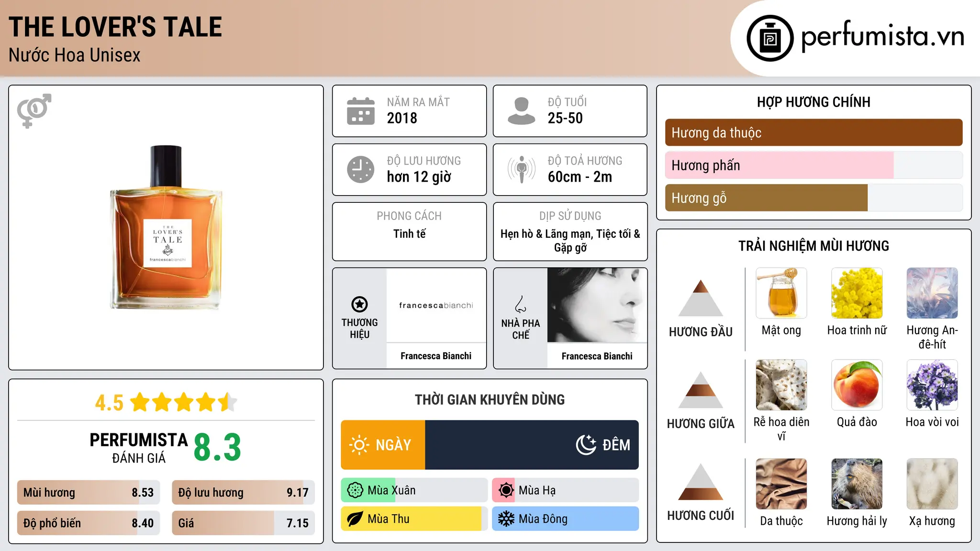Click the person icon beside Độ tuổi
This screenshot has width=980, height=551.
[522, 111]
